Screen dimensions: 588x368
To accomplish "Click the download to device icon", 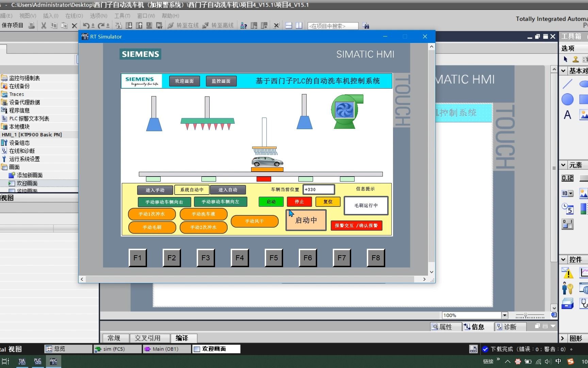I will [129, 26].
